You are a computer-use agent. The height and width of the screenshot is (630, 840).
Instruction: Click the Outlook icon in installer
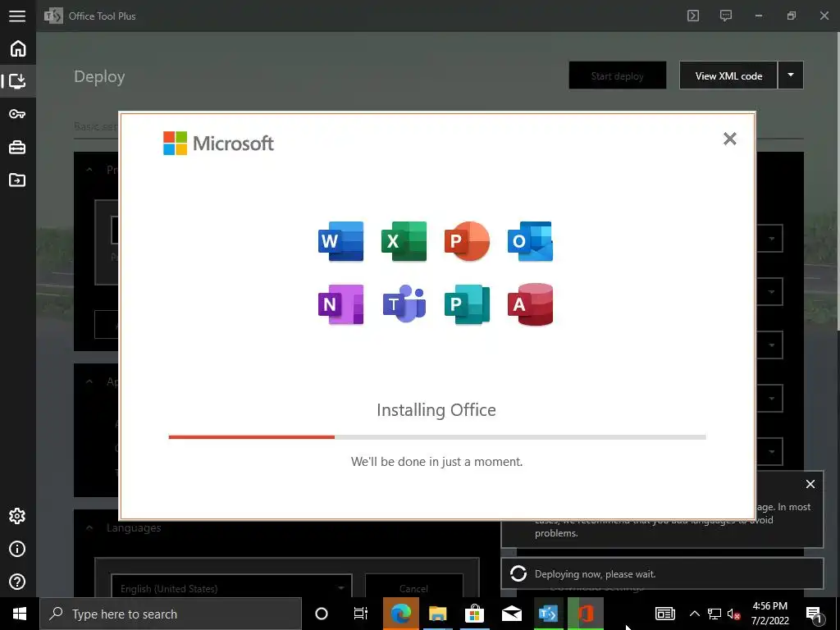coord(530,241)
